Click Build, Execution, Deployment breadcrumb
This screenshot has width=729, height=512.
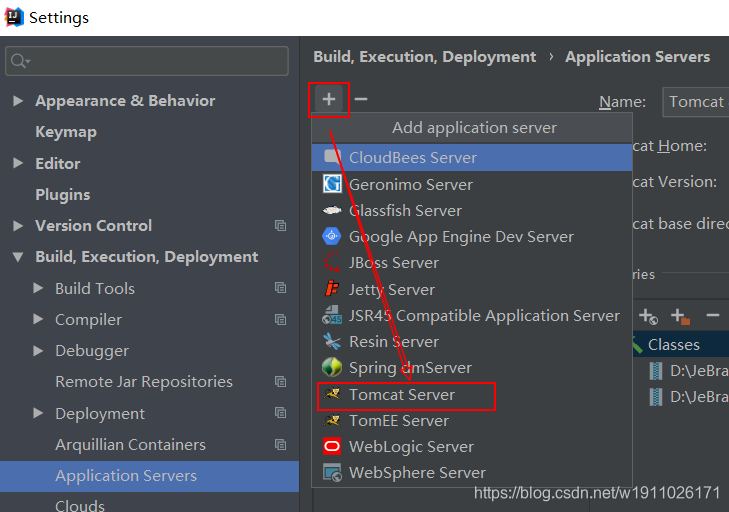point(424,57)
